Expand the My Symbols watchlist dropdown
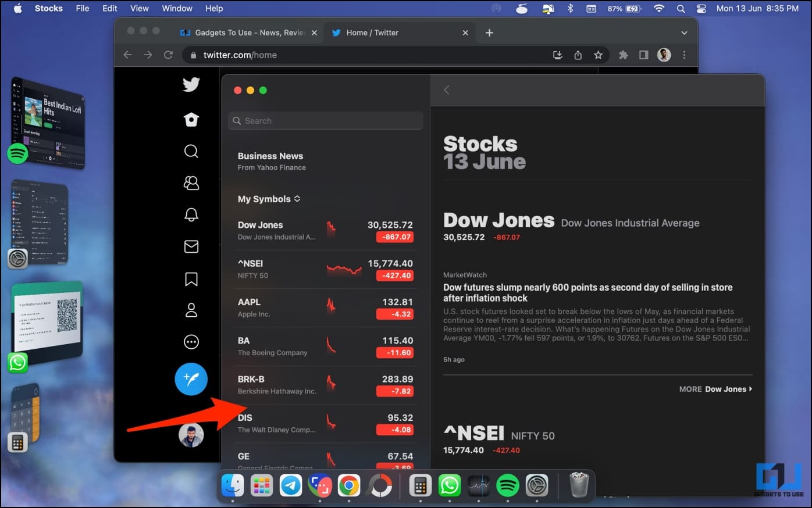 click(x=269, y=199)
